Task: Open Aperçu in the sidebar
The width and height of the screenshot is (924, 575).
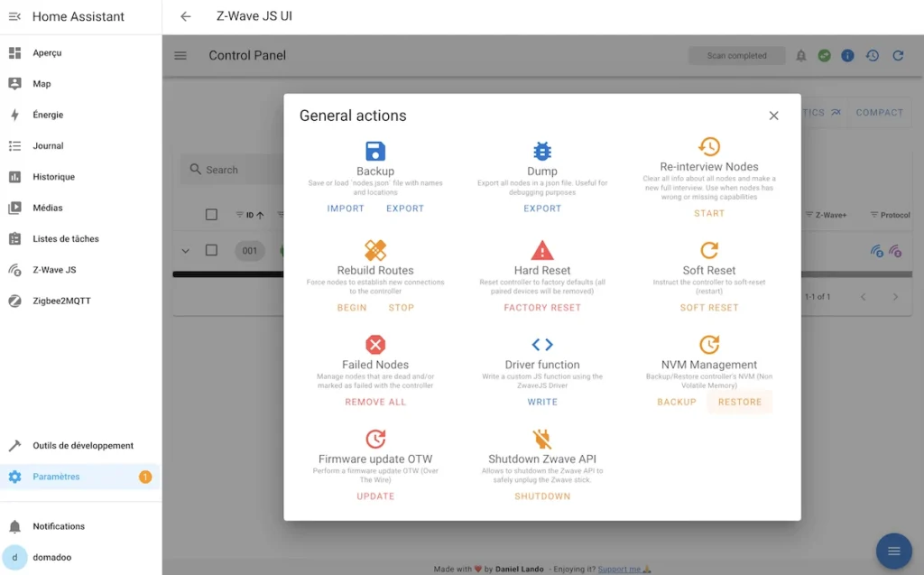Action: (80, 52)
